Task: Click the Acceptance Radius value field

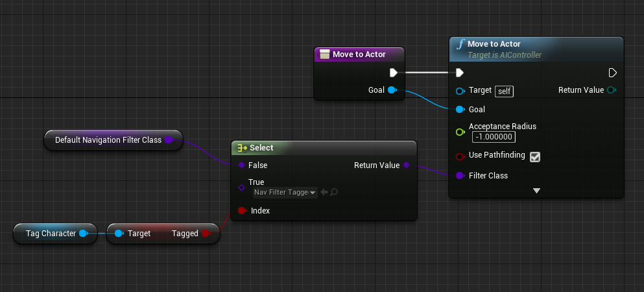Action: pos(494,137)
